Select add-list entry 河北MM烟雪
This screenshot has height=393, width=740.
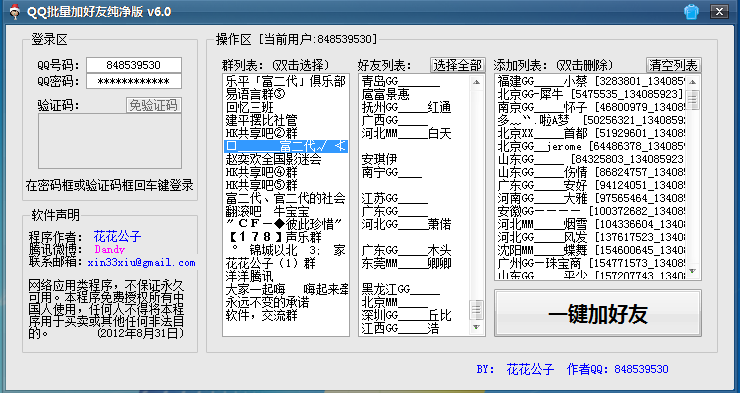pyautogui.click(x=591, y=224)
